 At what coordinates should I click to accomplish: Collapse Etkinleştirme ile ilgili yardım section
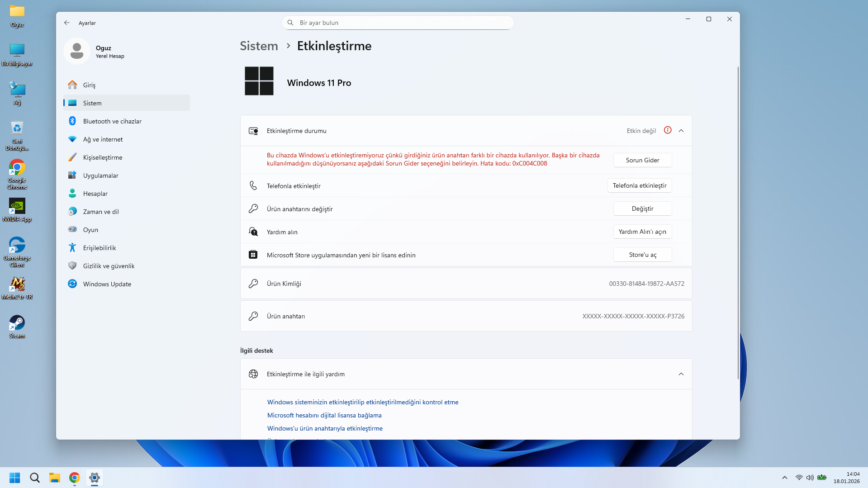(681, 374)
